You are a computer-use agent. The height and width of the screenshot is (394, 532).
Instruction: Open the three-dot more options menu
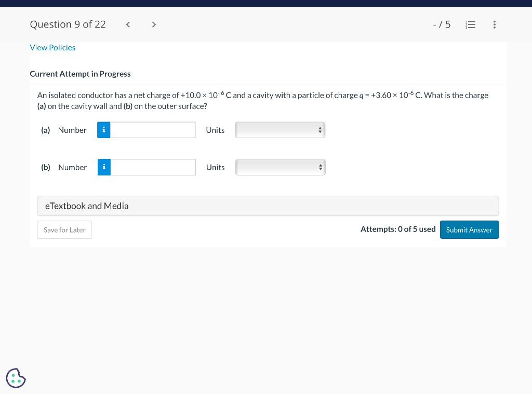pos(495,24)
